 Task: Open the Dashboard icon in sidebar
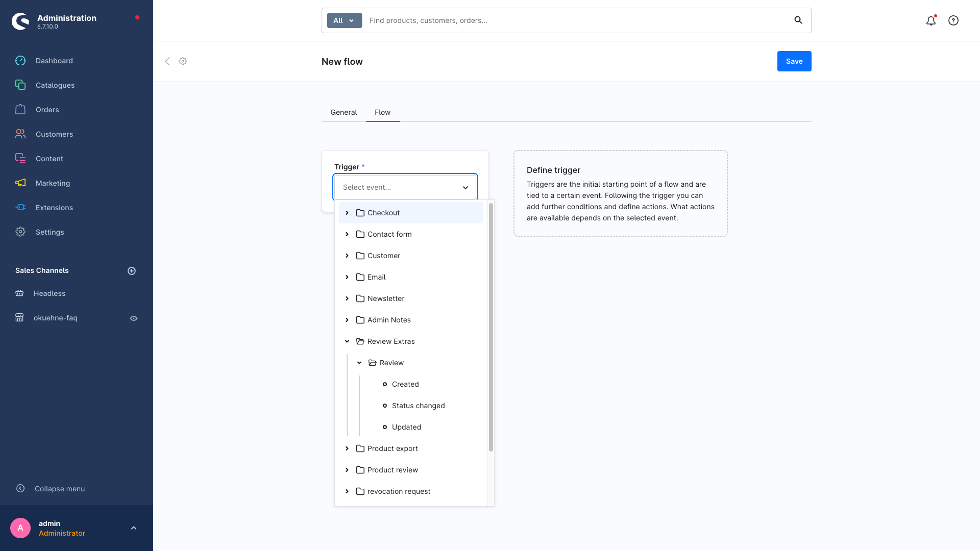[20, 61]
